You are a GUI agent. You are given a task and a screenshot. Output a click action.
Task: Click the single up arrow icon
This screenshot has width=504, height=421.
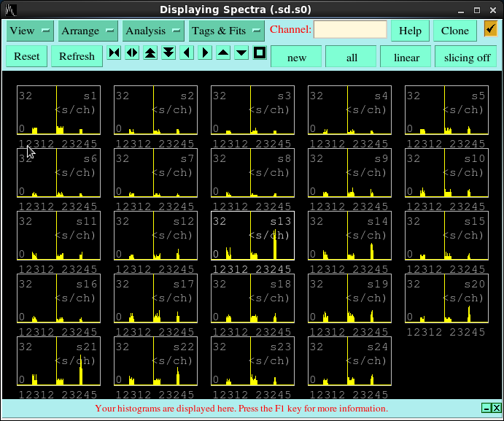tap(223, 53)
